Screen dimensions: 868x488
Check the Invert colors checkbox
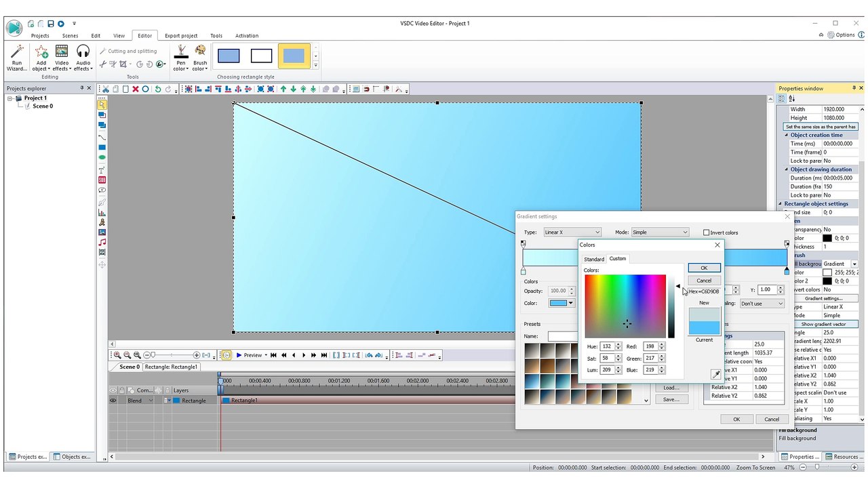point(706,232)
